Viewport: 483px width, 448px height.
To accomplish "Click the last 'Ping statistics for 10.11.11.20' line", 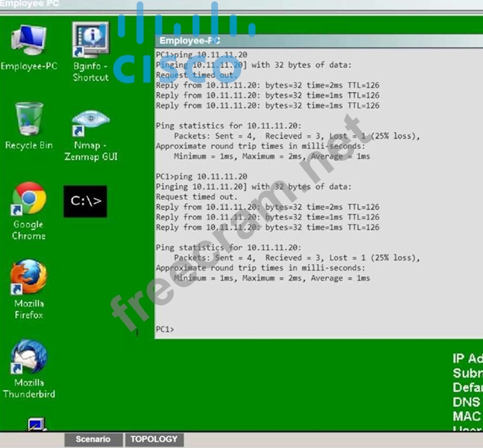I will tap(228, 248).
